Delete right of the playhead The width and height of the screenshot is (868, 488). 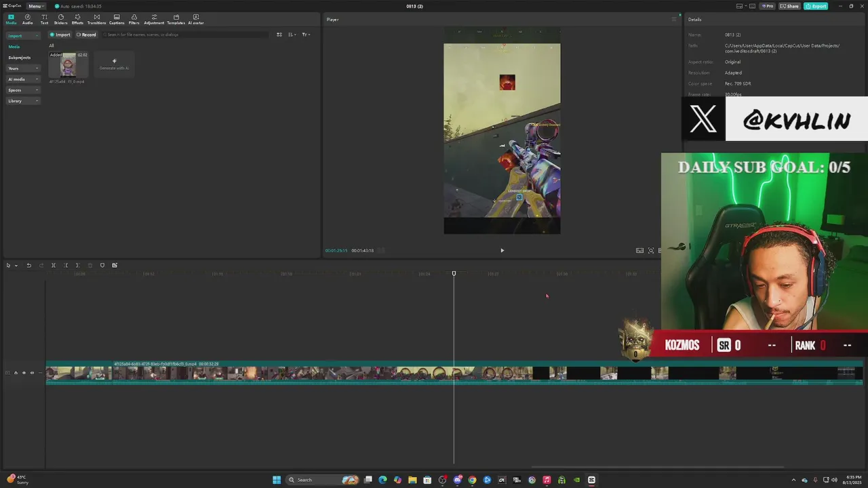[x=77, y=265]
